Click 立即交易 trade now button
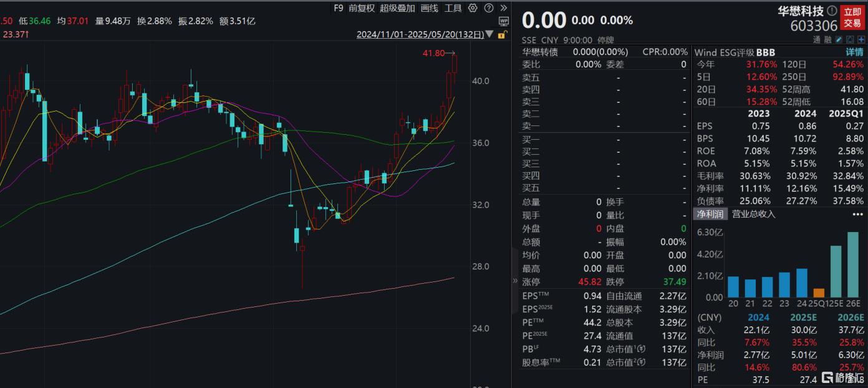 pyautogui.click(x=852, y=17)
